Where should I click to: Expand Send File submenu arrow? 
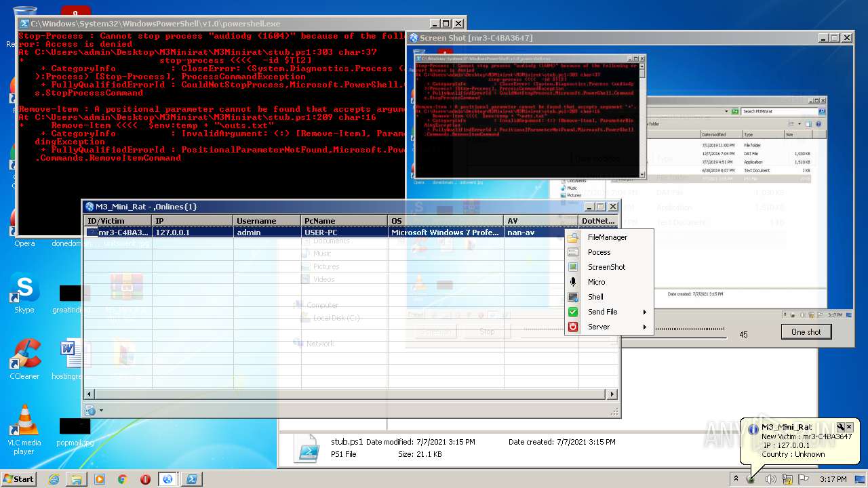(x=644, y=312)
